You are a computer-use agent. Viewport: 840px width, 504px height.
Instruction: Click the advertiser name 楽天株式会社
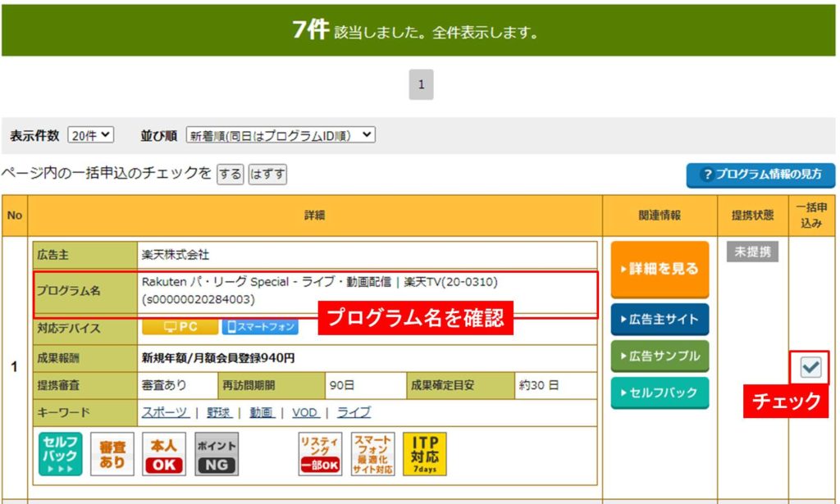point(176,255)
